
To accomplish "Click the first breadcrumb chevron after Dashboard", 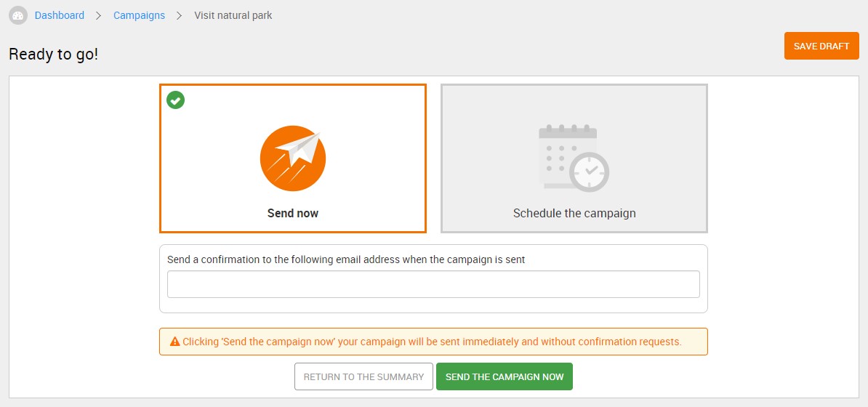I will click(x=99, y=15).
